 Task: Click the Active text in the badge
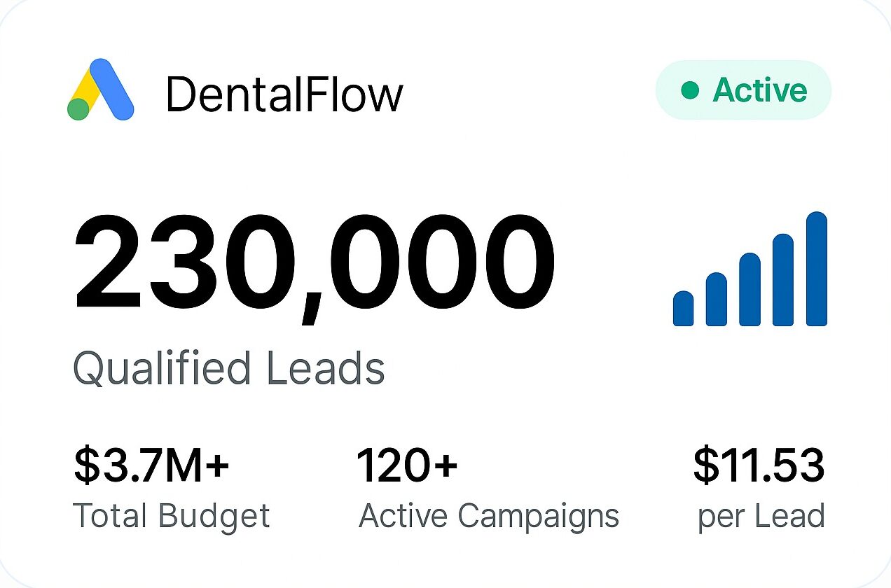760,90
